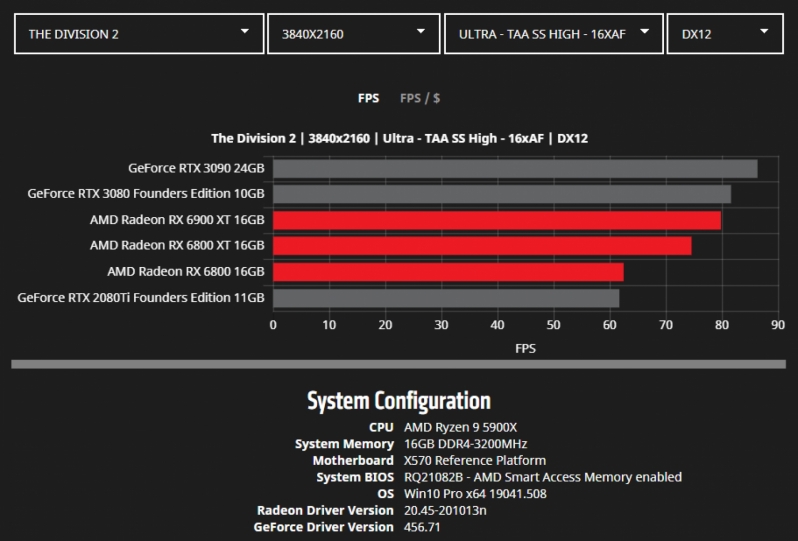Pick the red Radeon RX 6800 XT bar
This screenshot has height=541, width=798.
pos(482,246)
